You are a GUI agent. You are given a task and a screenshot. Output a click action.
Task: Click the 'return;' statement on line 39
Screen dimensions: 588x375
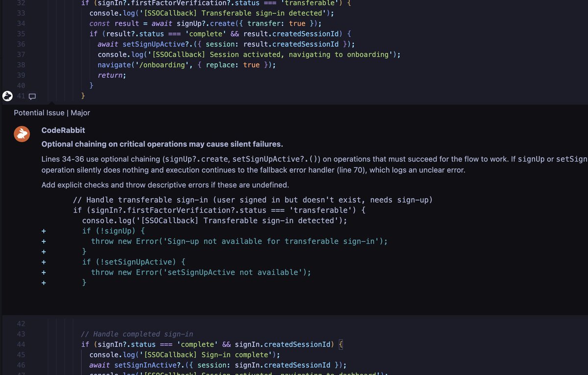[x=112, y=75]
